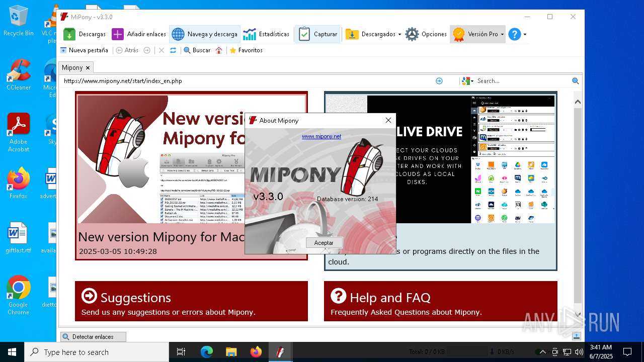The width and height of the screenshot is (644, 362).
Task: Select the giftlast.rtf desktop file
Action: click(x=19, y=238)
